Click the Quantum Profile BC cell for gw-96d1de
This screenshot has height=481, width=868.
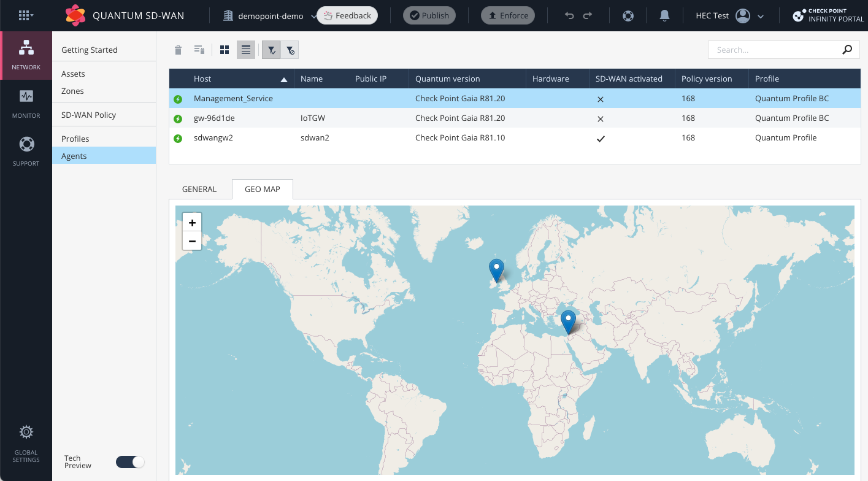(x=792, y=118)
